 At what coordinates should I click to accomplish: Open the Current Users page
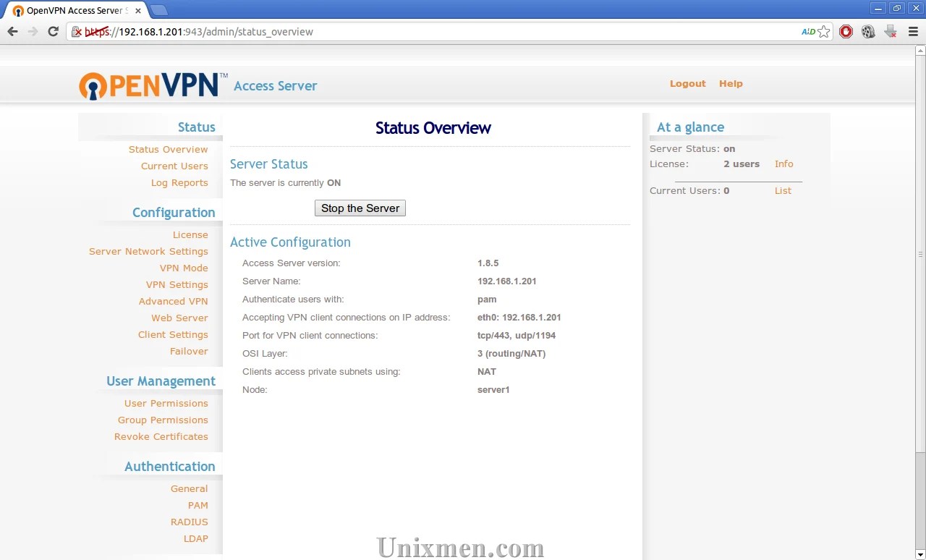174,166
